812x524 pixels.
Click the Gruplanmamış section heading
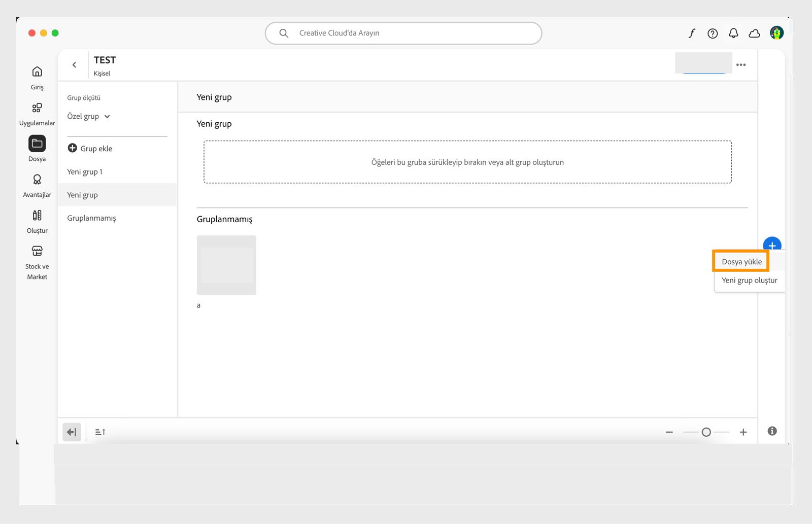(x=224, y=219)
